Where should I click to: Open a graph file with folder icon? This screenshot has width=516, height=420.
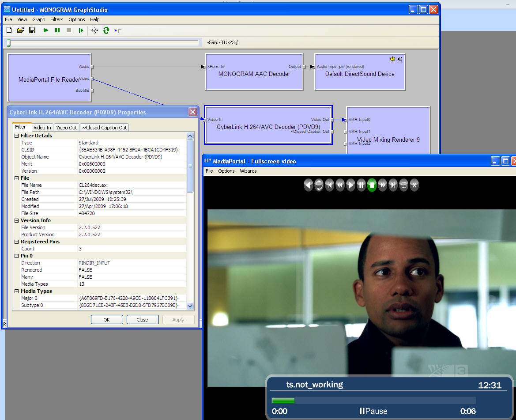click(x=20, y=30)
